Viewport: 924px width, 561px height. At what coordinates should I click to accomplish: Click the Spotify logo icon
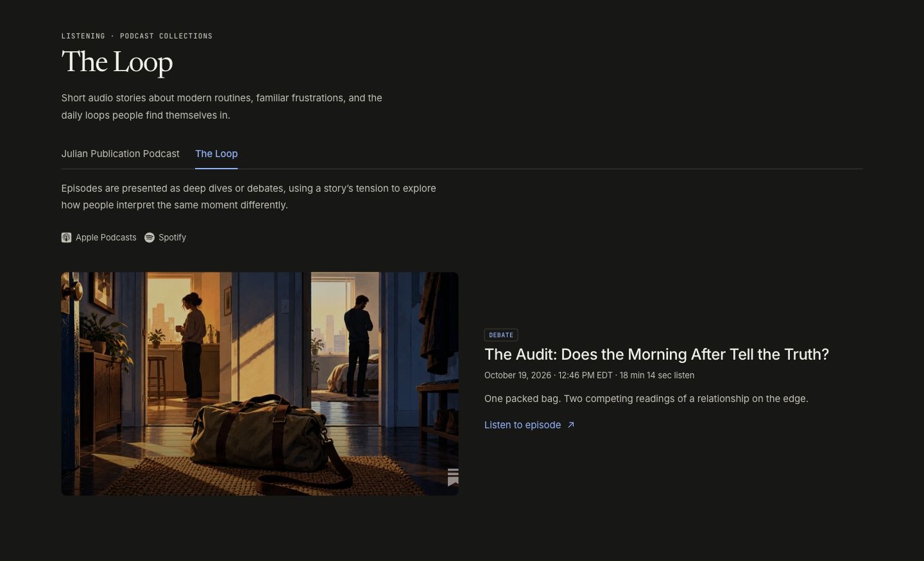pyautogui.click(x=150, y=238)
